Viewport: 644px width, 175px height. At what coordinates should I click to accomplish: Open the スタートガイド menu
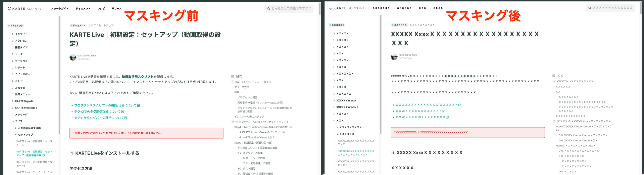(60, 9)
